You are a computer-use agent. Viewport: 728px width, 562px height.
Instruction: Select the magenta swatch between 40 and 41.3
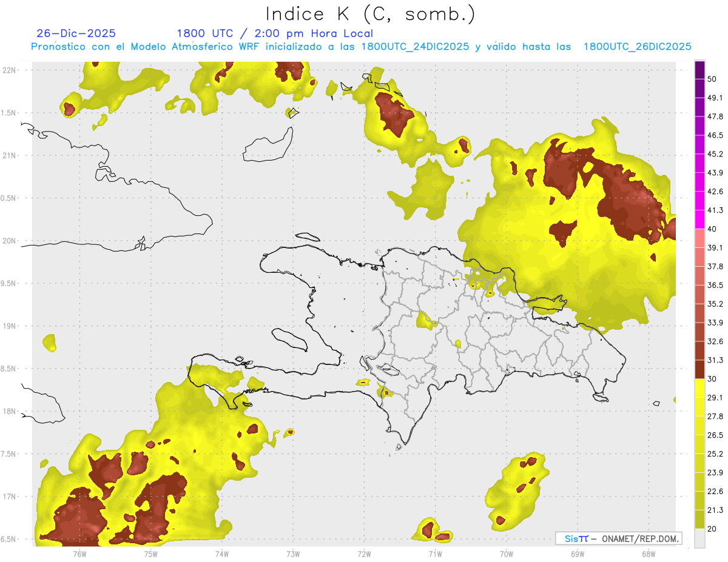pyautogui.click(x=699, y=219)
